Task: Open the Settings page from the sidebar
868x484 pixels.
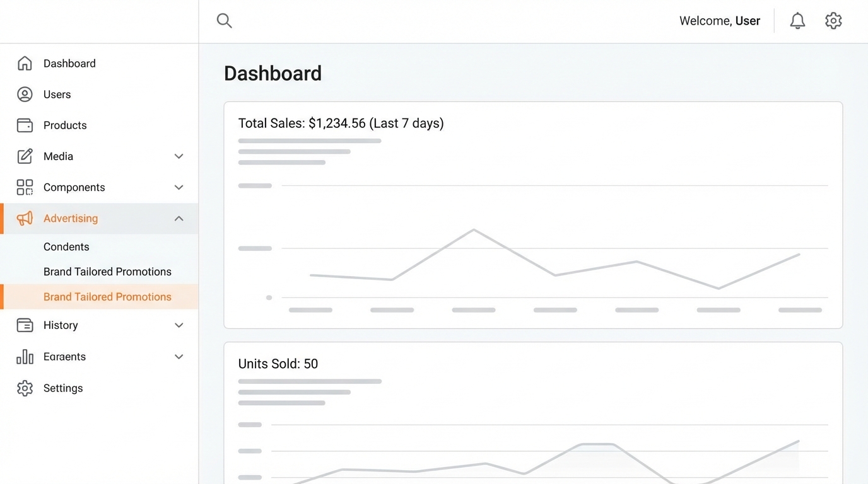Action: click(x=63, y=388)
